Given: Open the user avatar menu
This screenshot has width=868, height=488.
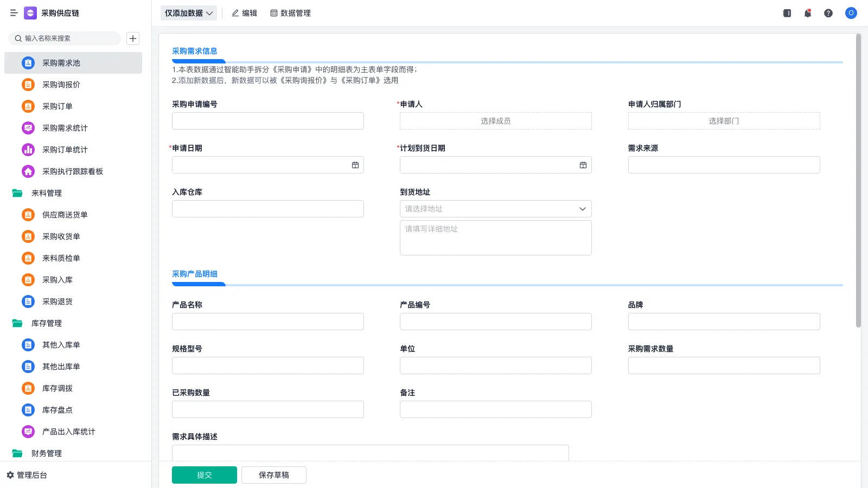Looking at the screenshot, I should click(851, 13).
